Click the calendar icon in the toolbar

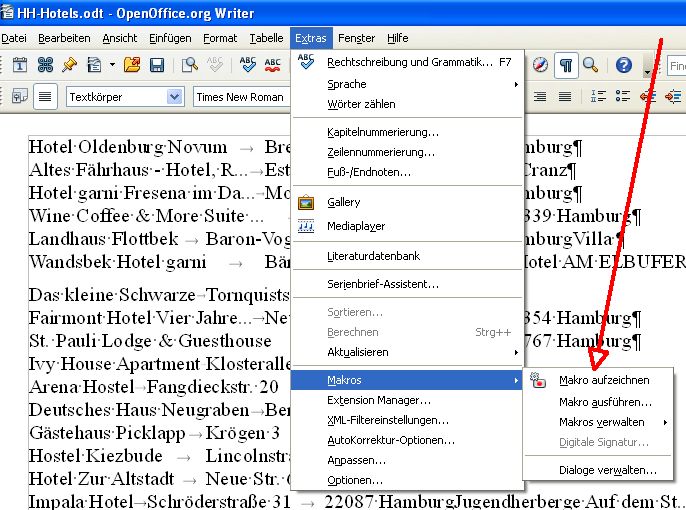click(x=20, y=65)
